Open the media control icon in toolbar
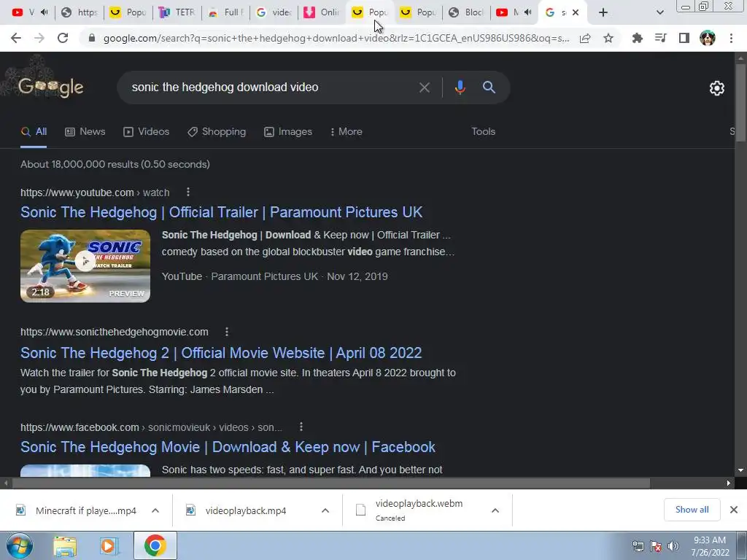The image size is (747, 560). (x=661, y=38)
